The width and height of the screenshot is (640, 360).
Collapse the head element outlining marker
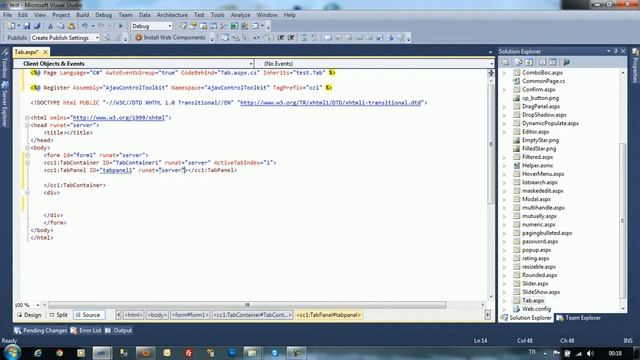[27, 125]
